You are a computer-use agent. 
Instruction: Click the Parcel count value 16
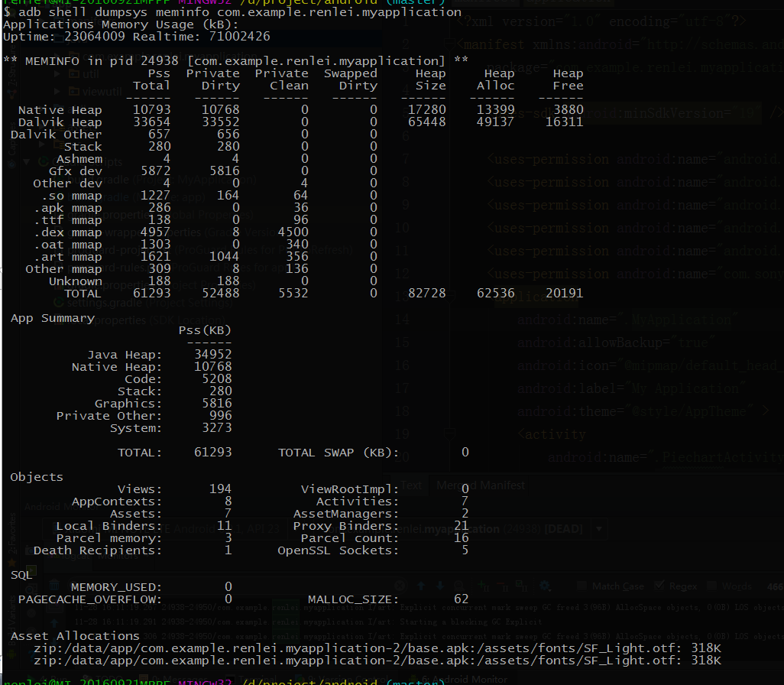(x=461, y=538)
